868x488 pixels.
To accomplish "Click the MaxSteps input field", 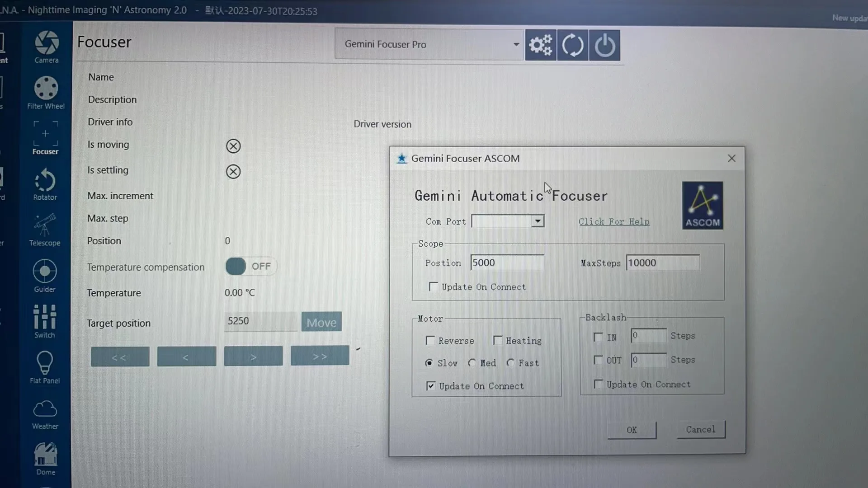I will coord(662,263).
